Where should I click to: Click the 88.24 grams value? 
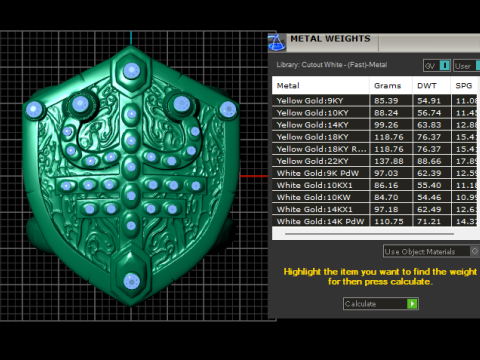point(386,113)
